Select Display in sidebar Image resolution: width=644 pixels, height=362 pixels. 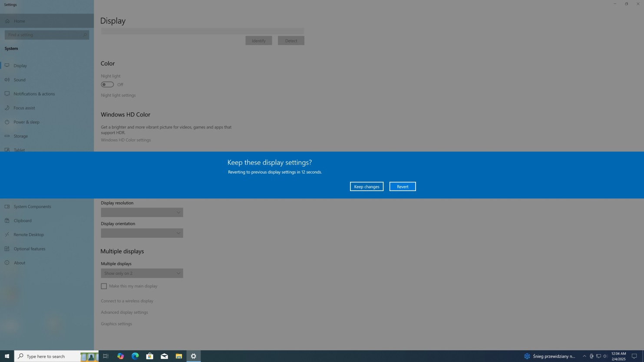(47, 66)
